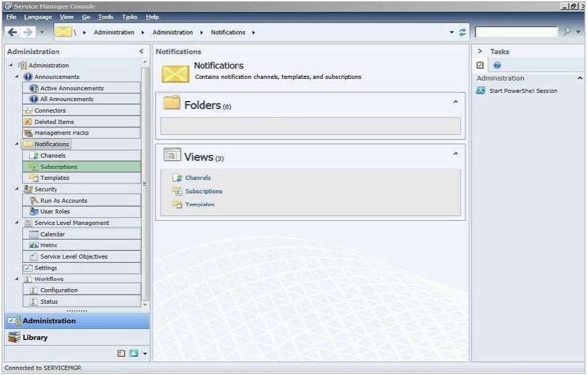The image size is (588, 375).
Task: Click Administration breadcrumb after root arrow
Action: [x=113, y=33]
